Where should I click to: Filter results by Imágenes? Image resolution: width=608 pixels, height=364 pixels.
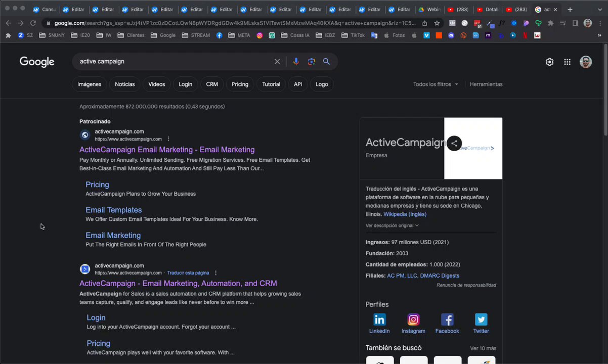pyautogui.click(x=89, y=84)
